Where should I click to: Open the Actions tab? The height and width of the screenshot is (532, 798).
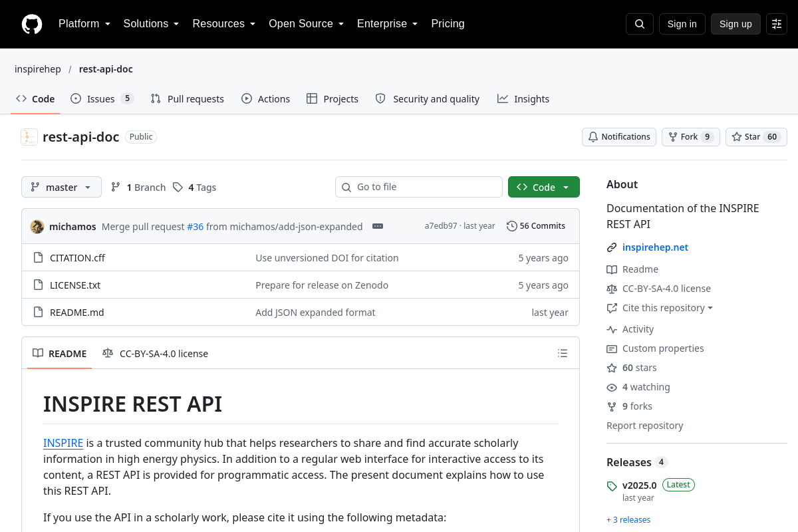point(265,99)
